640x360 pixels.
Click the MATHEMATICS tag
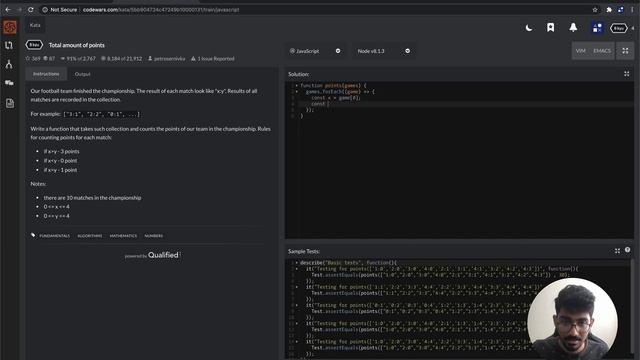pos(123,236)
